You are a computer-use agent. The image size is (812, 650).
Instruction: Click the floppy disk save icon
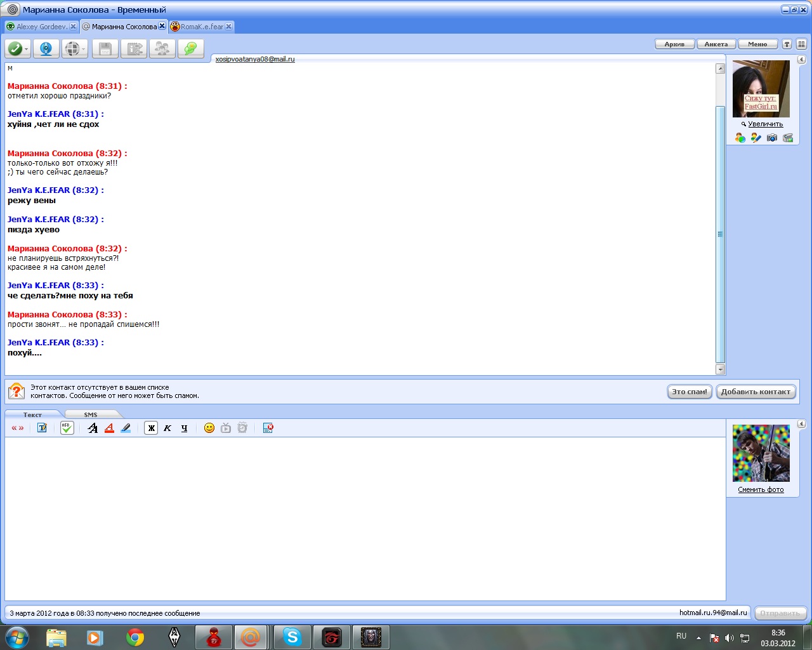(105, 49)
